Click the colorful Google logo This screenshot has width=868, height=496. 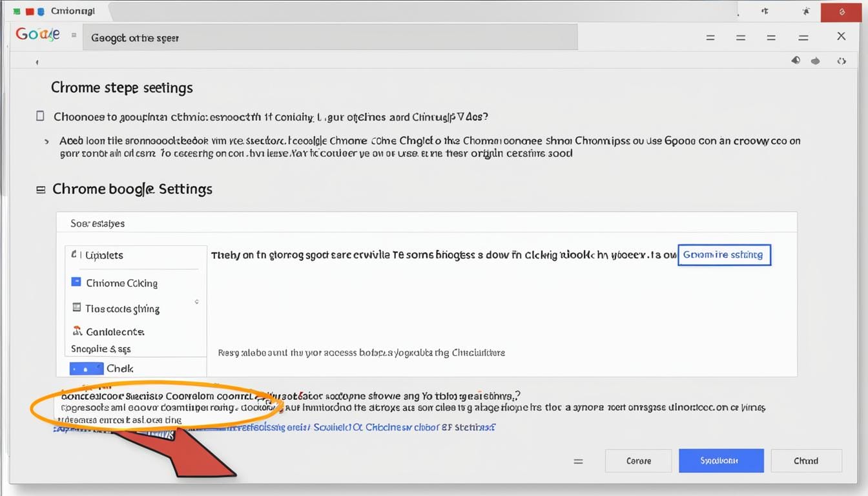(38, 35)
